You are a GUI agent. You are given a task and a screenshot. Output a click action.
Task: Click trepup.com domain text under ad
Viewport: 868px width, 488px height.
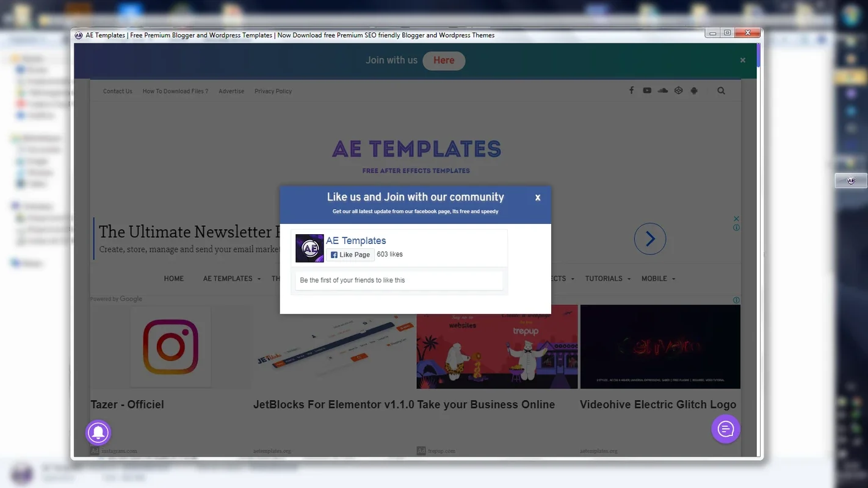441,451
